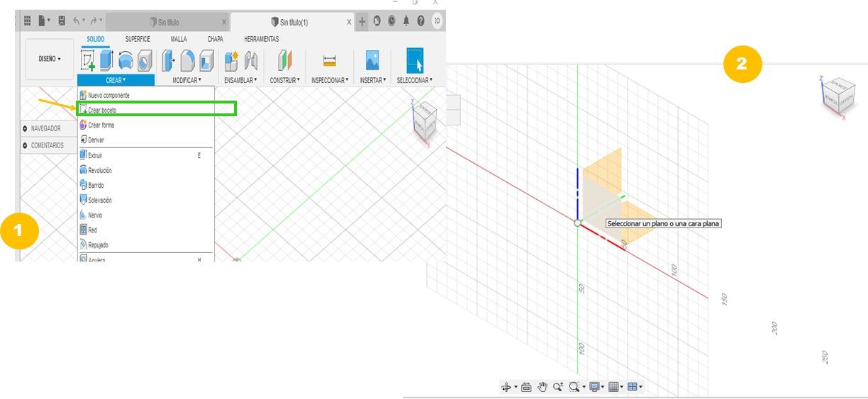Open the extensions icon
868x399 pixels.
tap(377, 21)
